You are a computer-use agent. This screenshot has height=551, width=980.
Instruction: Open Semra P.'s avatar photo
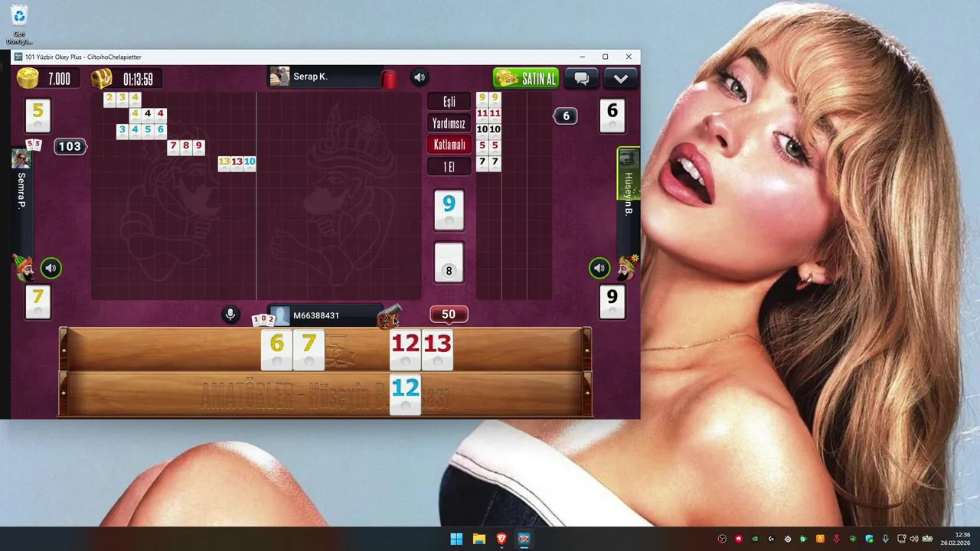21,158
